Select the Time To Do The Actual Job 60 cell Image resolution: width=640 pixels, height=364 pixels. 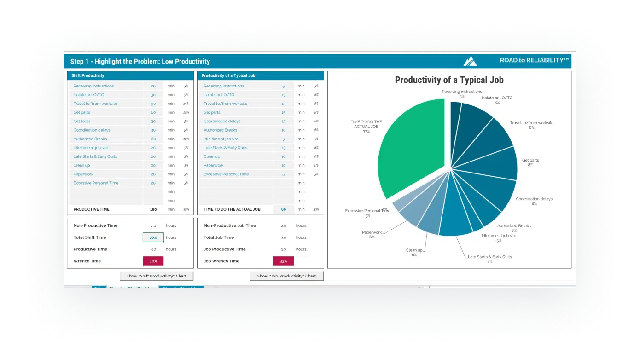click(283, 209)
